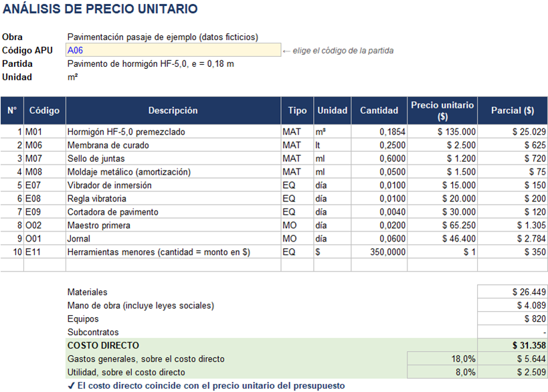
Task: Select code cell E08
Action: (x=44, y=199)
